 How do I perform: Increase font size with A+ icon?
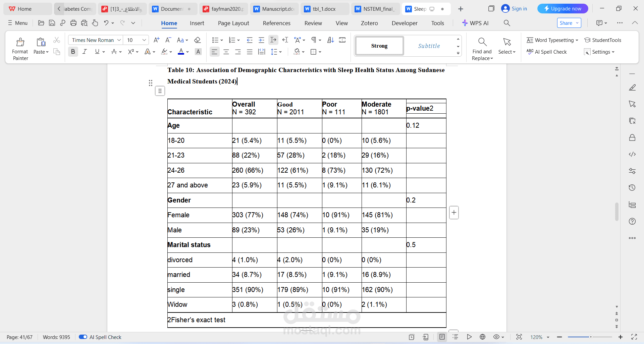tap(156, 40)
